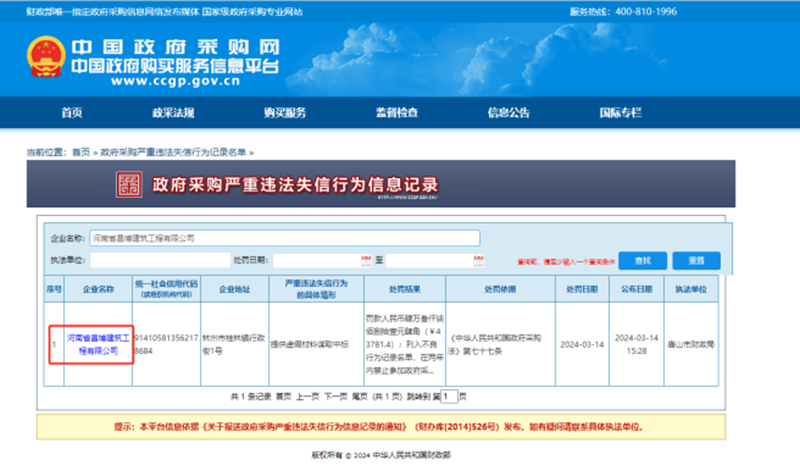Click the jump-to page number field

coord(449,396)
